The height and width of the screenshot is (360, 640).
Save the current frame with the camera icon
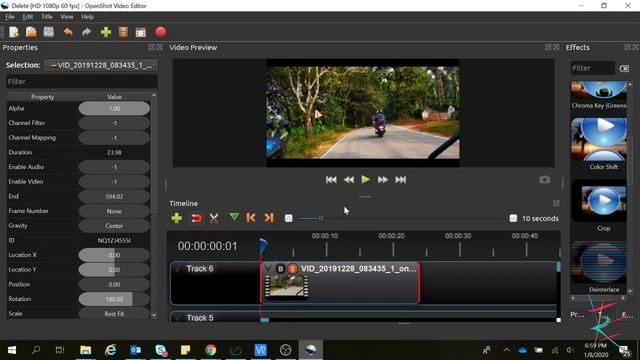[x=544, y=180]
